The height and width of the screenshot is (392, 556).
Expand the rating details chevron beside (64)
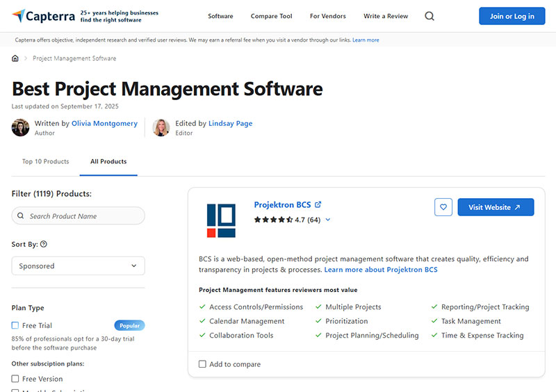pyautogui.click(x=328, y=220)
